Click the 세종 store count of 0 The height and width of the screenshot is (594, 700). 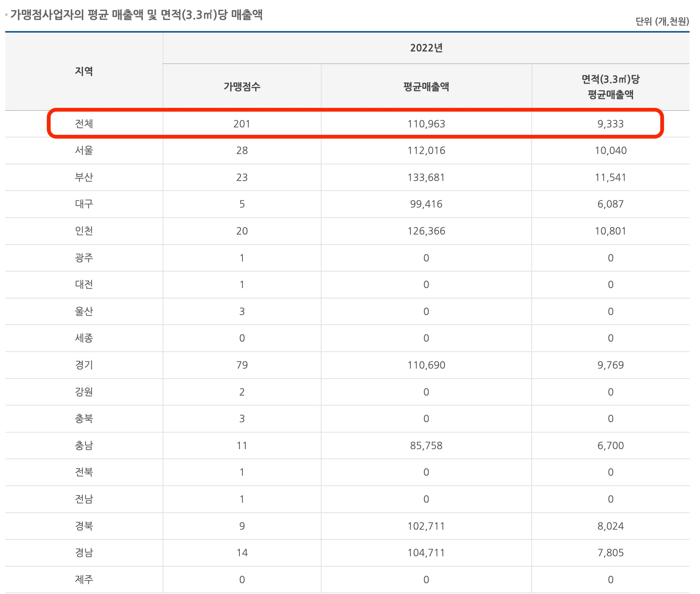click(242, 338)
